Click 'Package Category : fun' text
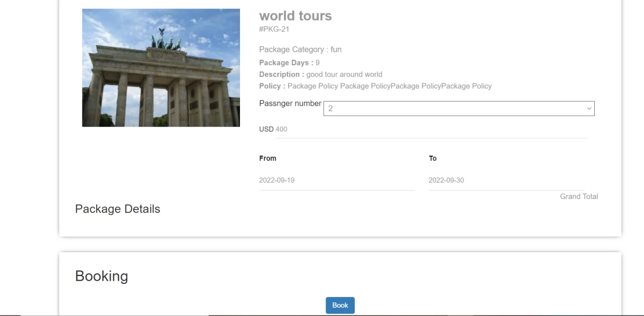Screen dimensions: 644x316 click(x=300, y=49)
